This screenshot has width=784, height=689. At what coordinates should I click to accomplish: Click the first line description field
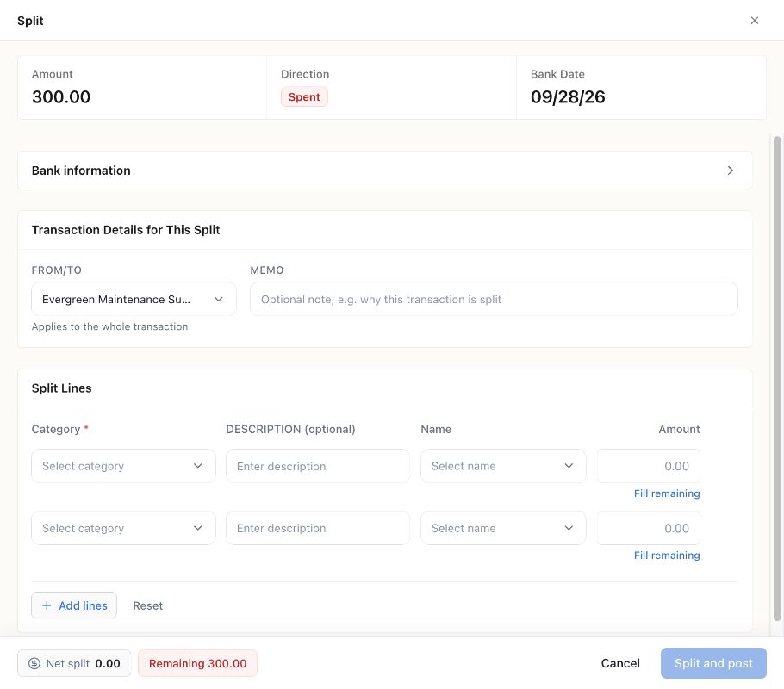click(318, 466)
